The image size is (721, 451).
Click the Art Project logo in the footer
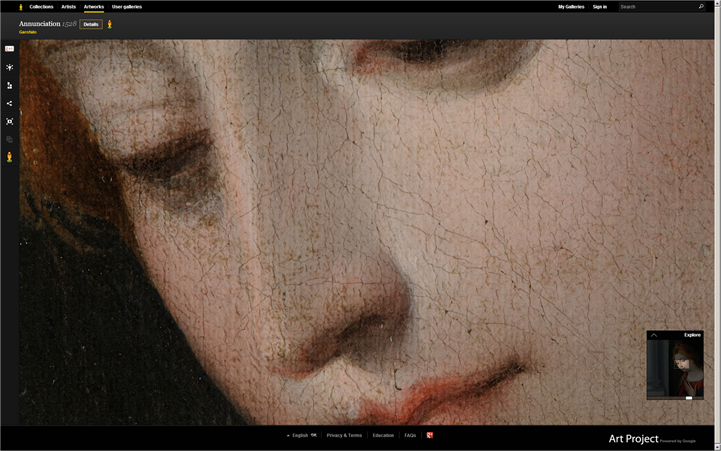point(633,439)
